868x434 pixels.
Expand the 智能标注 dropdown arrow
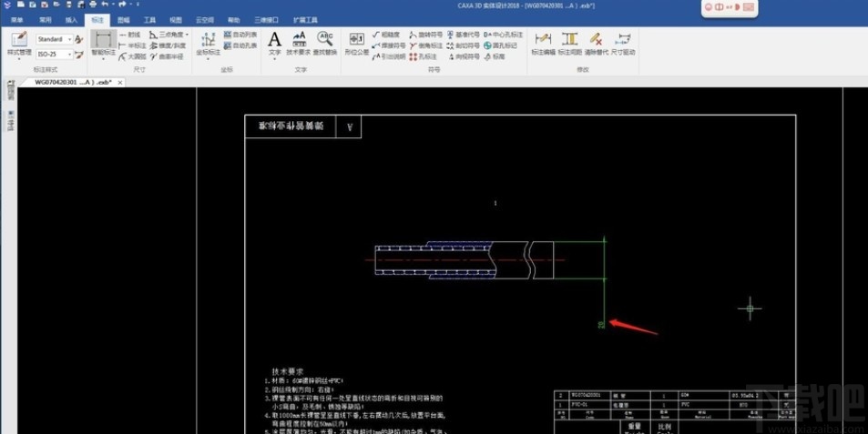tap(103, 58)
